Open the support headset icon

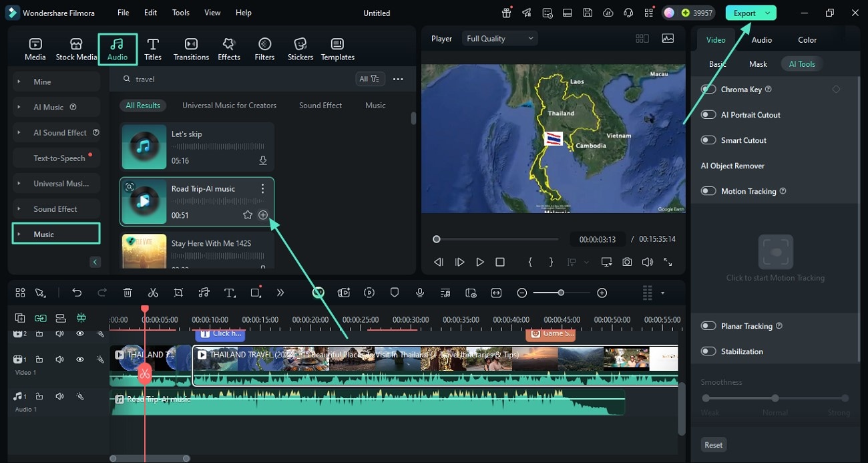(628, 13)
